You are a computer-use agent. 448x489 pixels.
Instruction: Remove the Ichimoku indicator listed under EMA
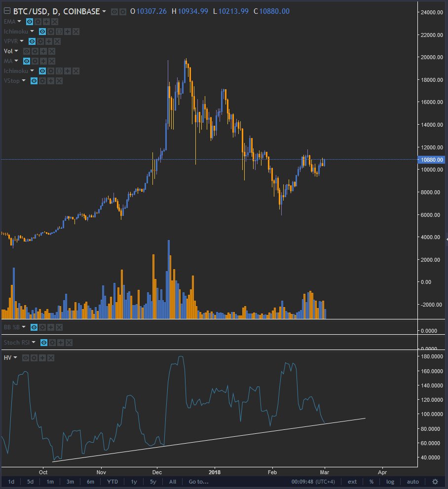[76, 32]
